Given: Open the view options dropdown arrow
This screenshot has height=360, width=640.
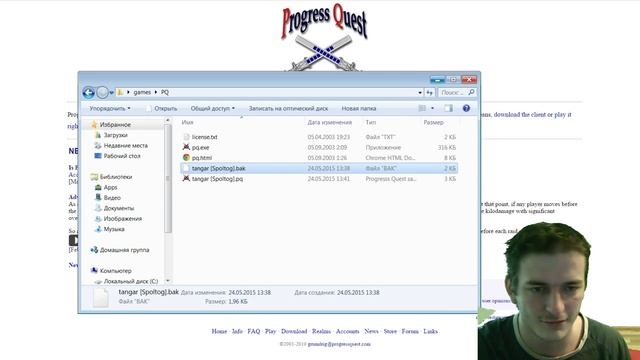Looking at the screenshot, I should (x=432, y=109).
